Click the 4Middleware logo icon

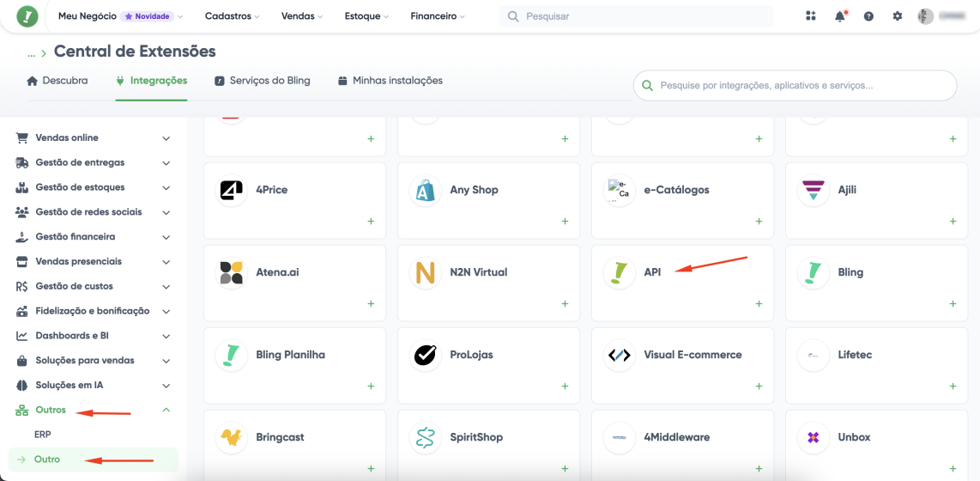(619, 437)
